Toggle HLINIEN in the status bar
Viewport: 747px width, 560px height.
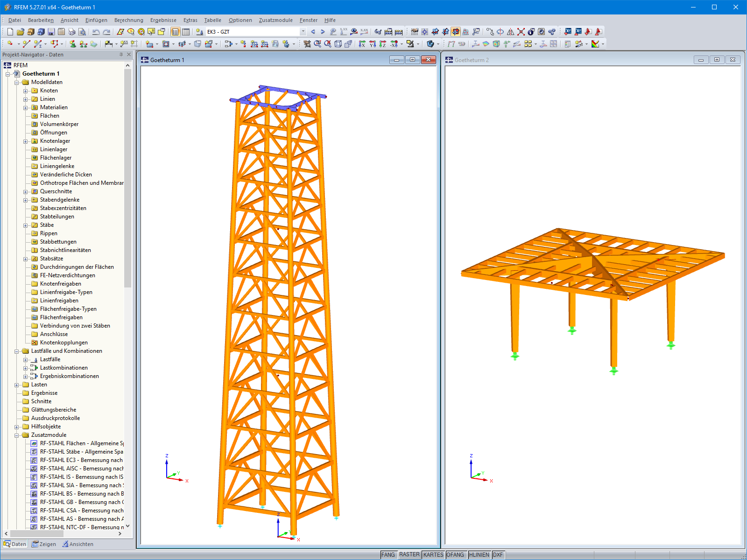coord(478,555)
